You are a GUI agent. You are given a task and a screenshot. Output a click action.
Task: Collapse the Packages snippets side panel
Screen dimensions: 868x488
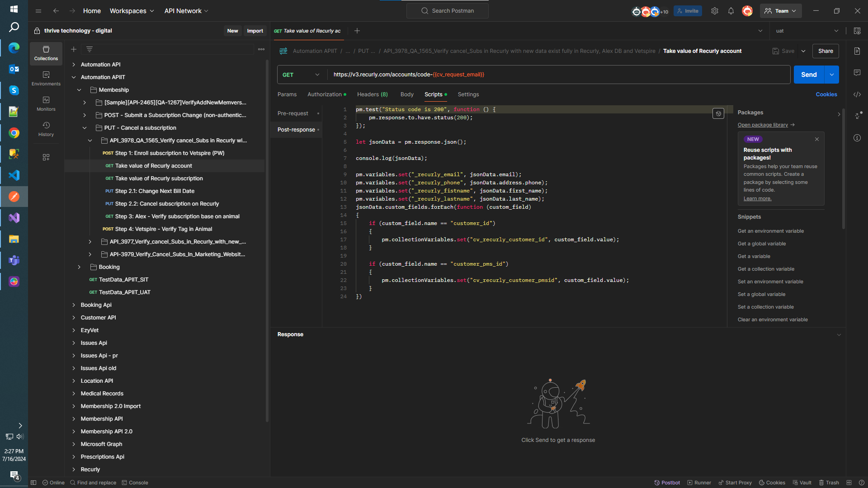(x=839, y=114)
